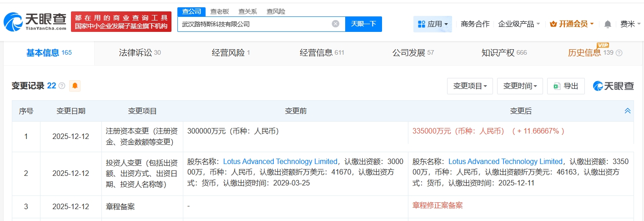
Task: Click help icon next to 变更记录 22
Action: pyautogui.click(x=62, y=86)
